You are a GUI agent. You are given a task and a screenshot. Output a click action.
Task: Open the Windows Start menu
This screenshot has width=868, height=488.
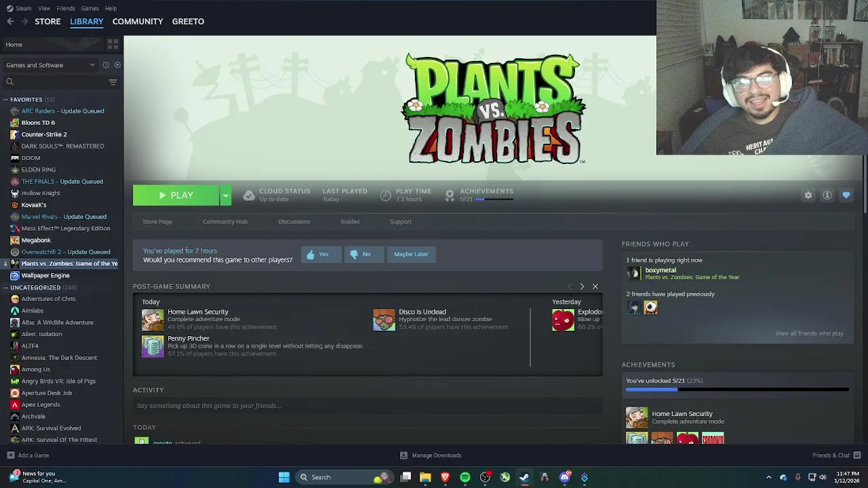(284, 477)
